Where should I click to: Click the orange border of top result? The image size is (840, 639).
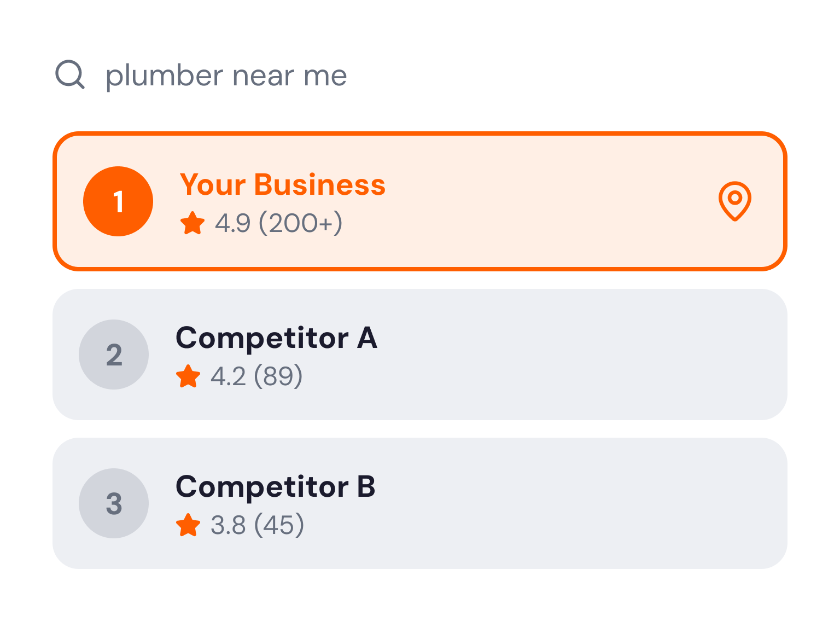coord(420,133)
